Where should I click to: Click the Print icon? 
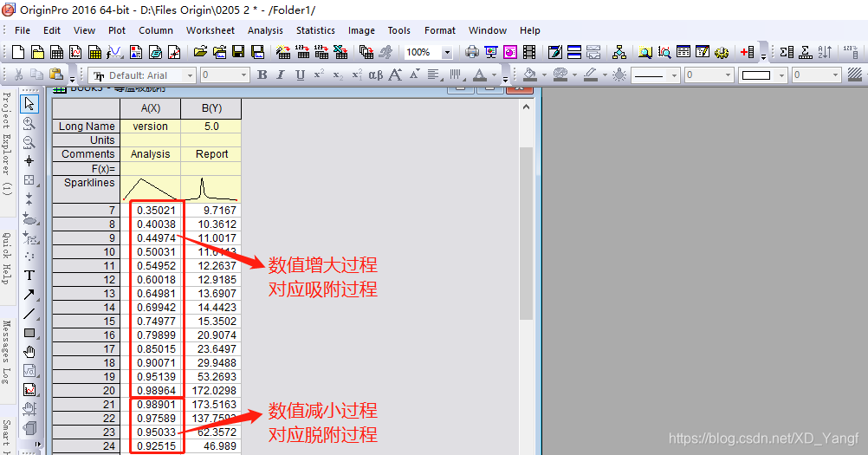click(x=471, y=52)
